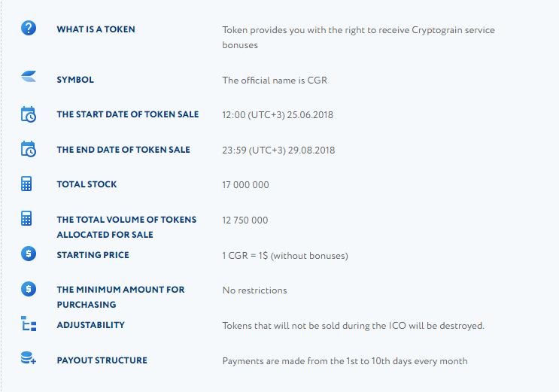The image size is (559, 392).
Task: Select the What Is A Token heading
Action: (96, 29)
